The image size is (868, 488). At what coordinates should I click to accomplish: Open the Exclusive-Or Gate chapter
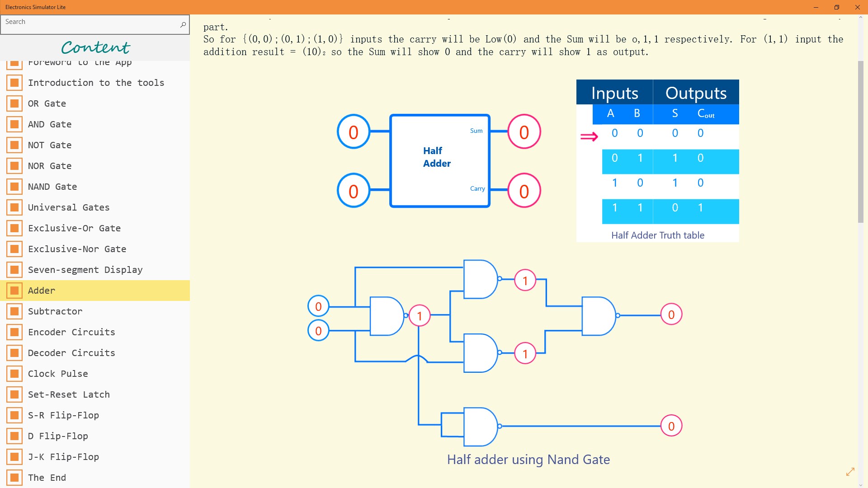[x=74, y=228]
